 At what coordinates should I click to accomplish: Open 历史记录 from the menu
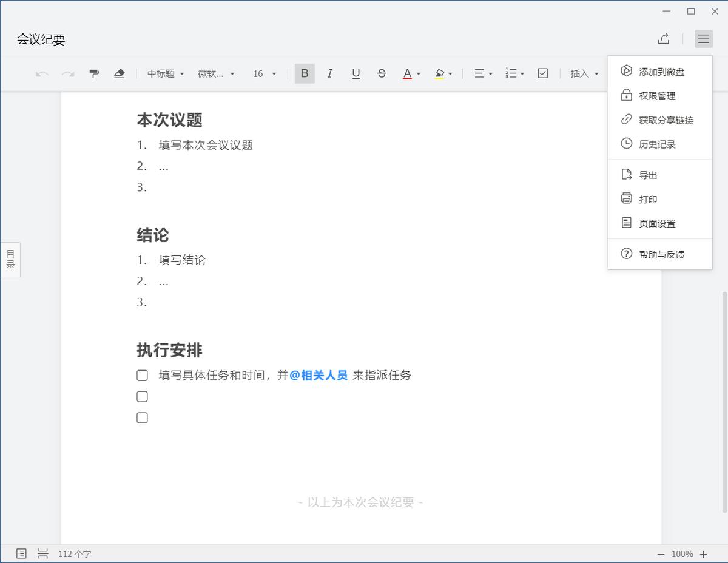655,144
